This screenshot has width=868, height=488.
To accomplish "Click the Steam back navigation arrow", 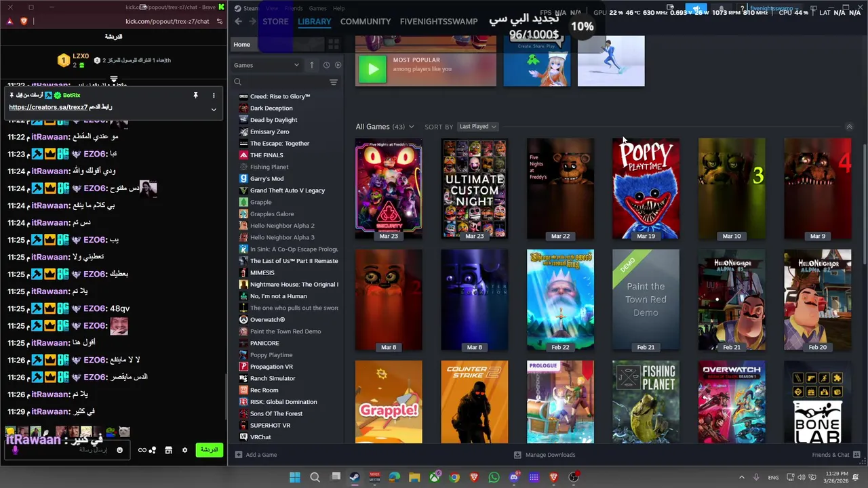I will 238,22.
